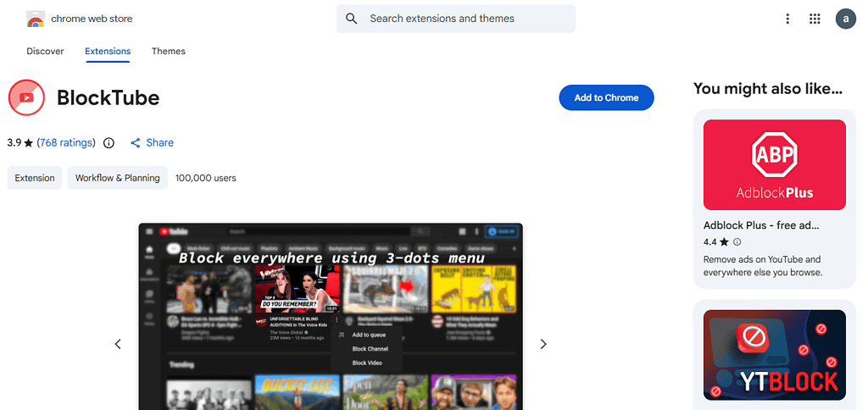Click the '100,000 users' text
The image size is (868, 410).
coord(206,178)
